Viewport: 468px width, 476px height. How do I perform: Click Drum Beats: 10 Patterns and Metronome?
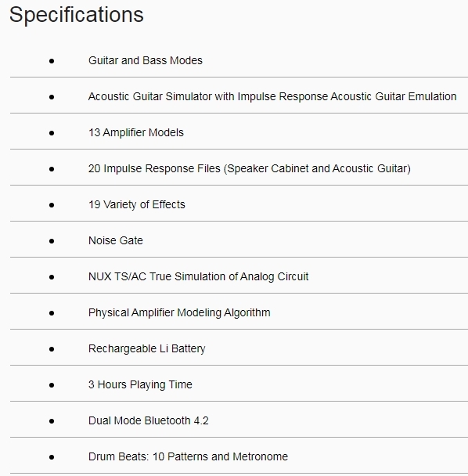[x=188, y=456]
